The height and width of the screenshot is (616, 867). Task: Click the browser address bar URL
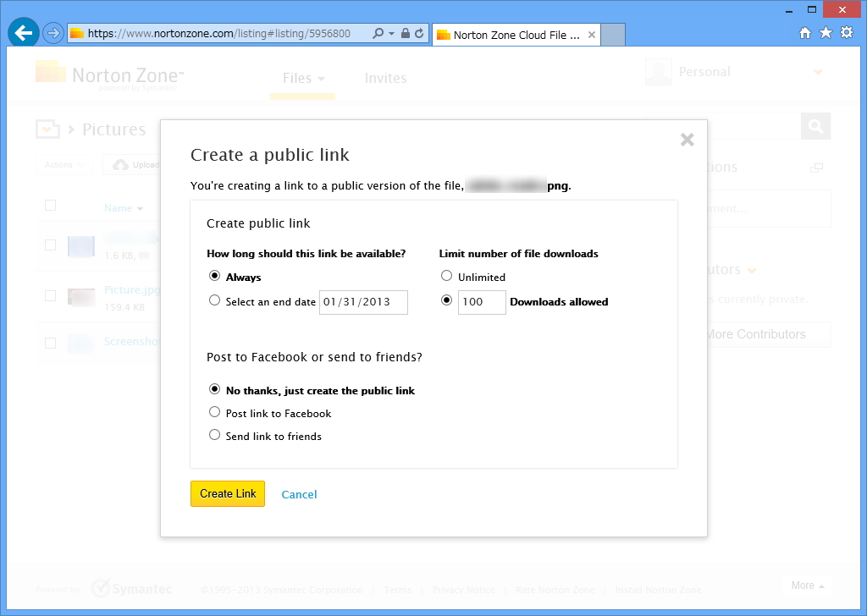point(219,34)
